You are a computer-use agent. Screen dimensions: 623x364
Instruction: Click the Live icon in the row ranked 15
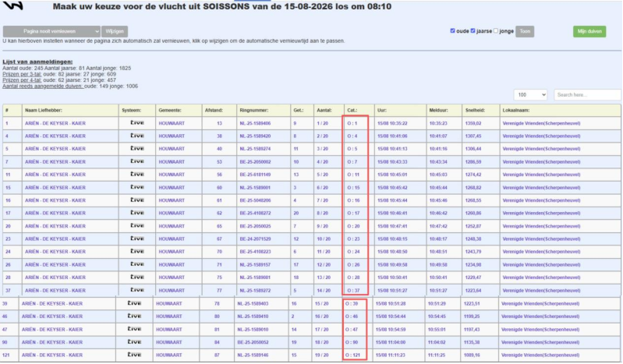point(137,187)
